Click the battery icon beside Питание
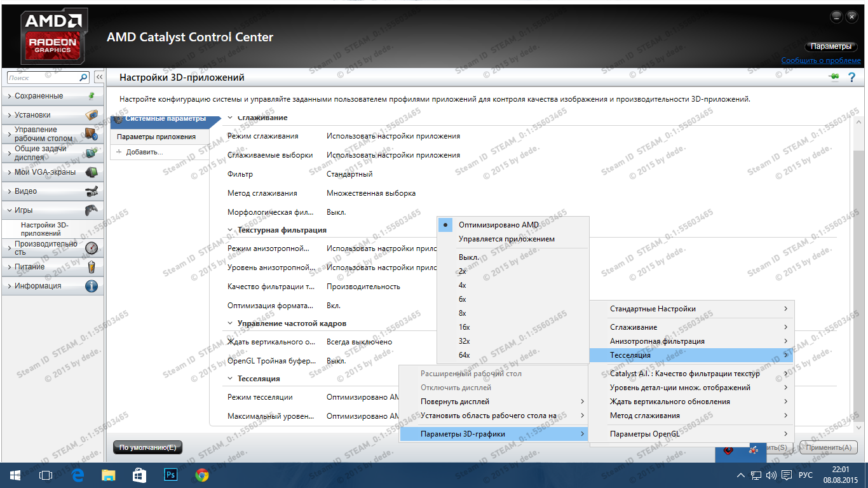This screenshot has width=868, height=488. coord(92,267)
